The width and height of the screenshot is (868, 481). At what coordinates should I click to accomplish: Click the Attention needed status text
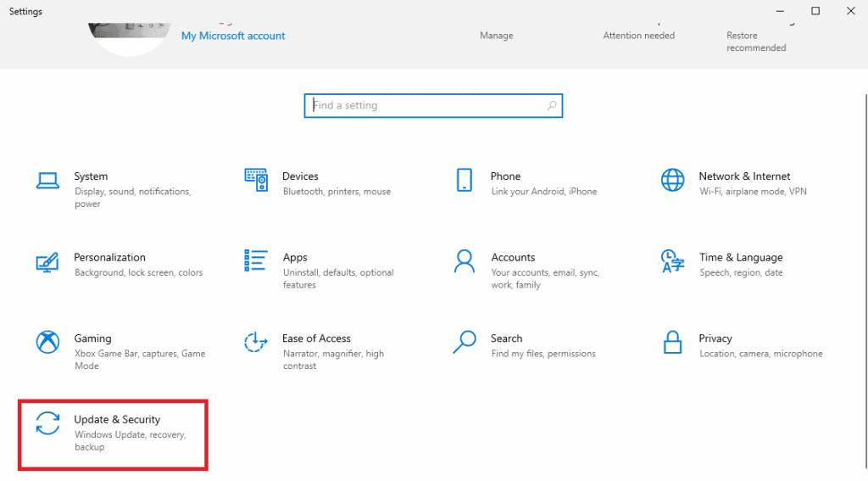point(639,36)
